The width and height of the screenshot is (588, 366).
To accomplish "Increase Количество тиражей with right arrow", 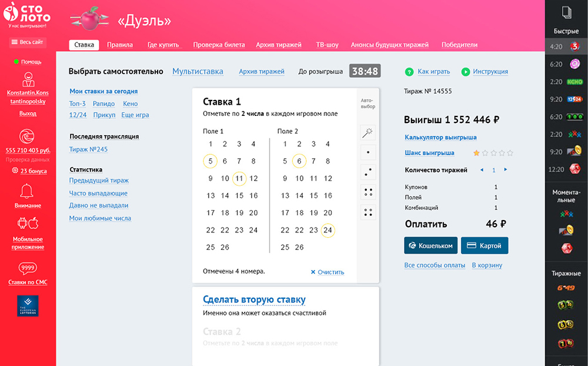I will click(505, 170).
